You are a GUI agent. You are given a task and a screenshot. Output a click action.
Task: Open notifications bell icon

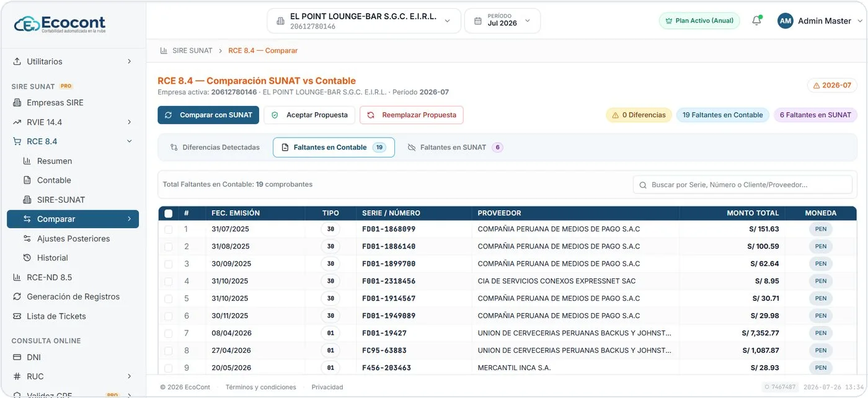click(756, 20)
